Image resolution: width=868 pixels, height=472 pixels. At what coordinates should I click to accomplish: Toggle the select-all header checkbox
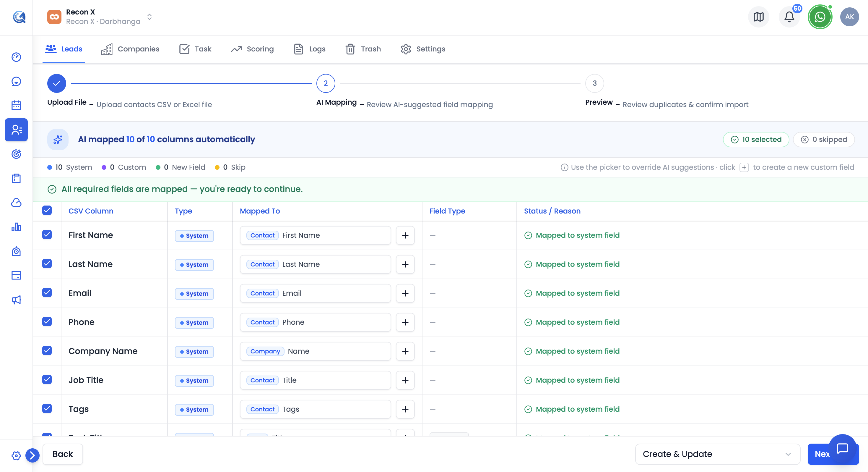[x=47, y=210]
